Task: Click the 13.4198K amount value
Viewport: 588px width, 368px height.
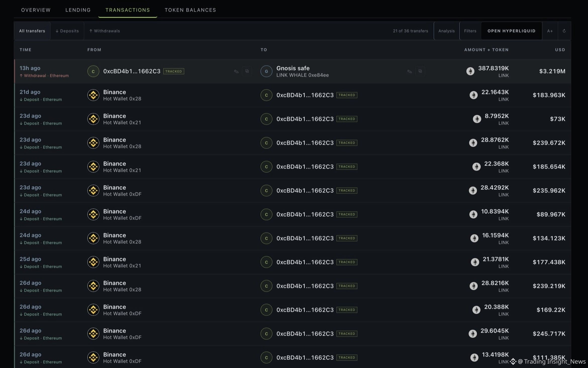Action: pos(495,354)
